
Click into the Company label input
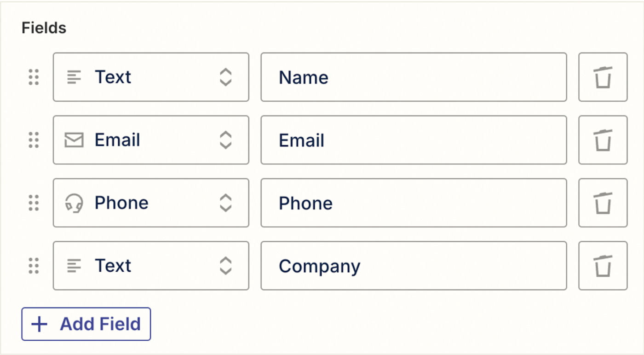(x=413, y=266)
